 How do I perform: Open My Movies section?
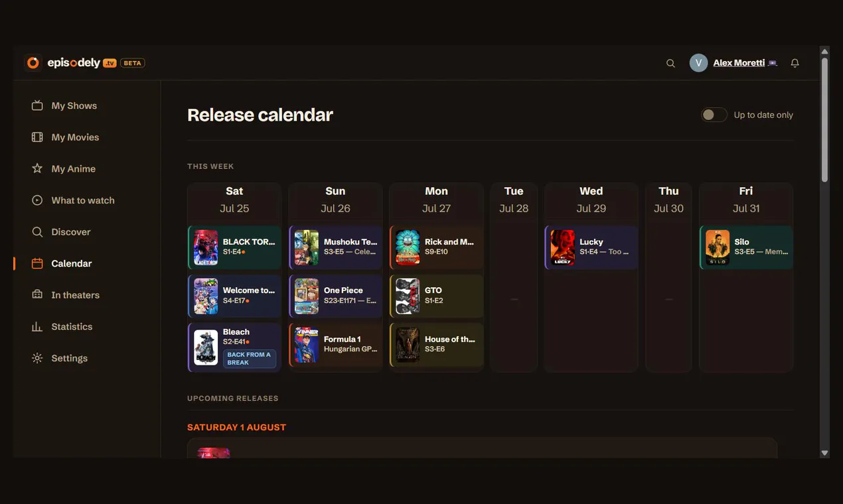point(75,137)
